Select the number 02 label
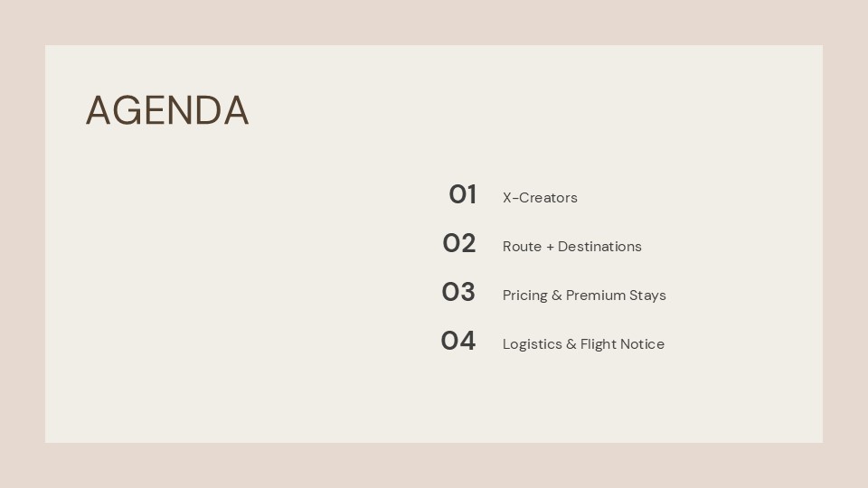This screenshot has width=868, height=488. click(458, 244)
